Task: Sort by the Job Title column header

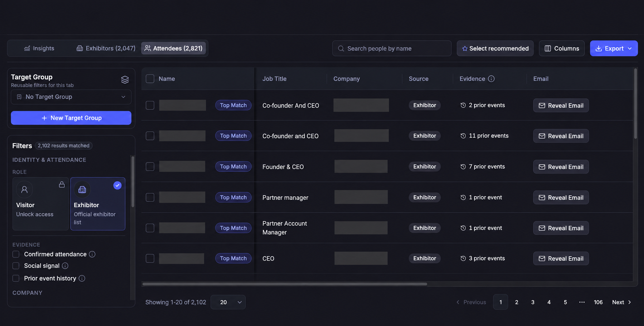Action: (274, 79)
